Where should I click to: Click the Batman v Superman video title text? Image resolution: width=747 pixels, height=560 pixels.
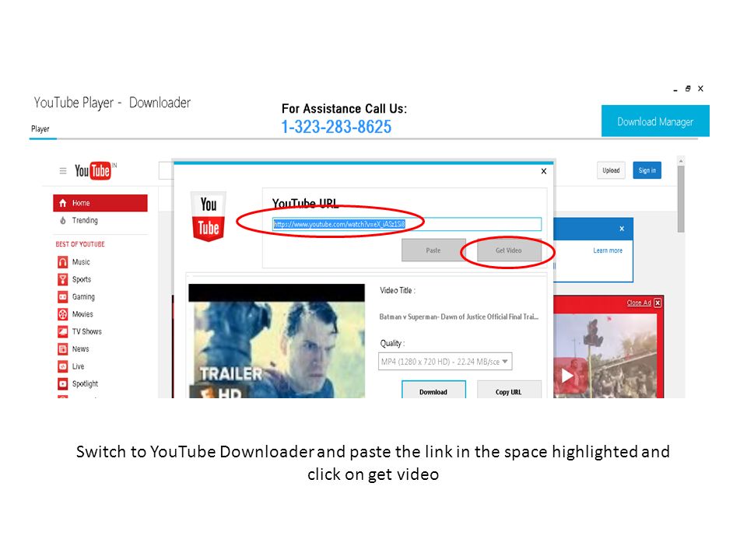tap(459, 317)
